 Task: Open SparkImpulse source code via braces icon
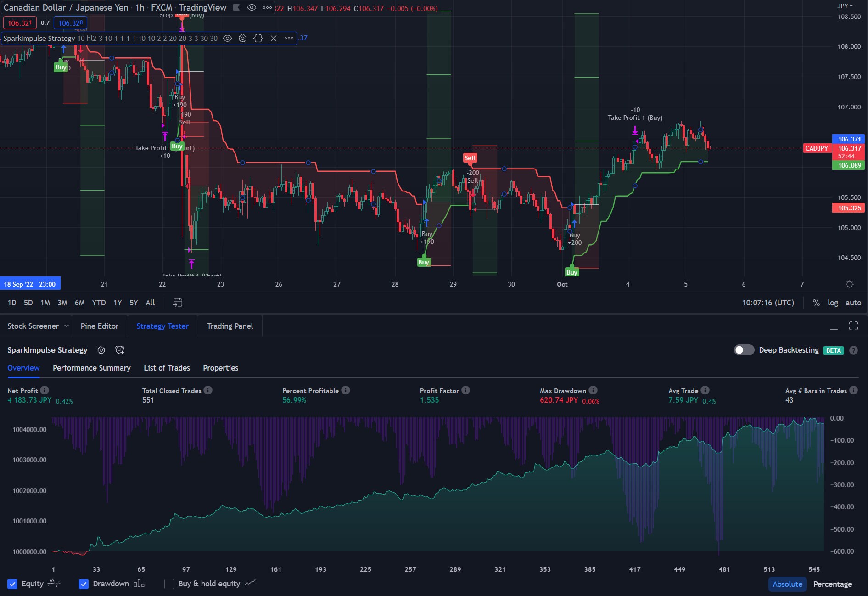pos(258,39)
